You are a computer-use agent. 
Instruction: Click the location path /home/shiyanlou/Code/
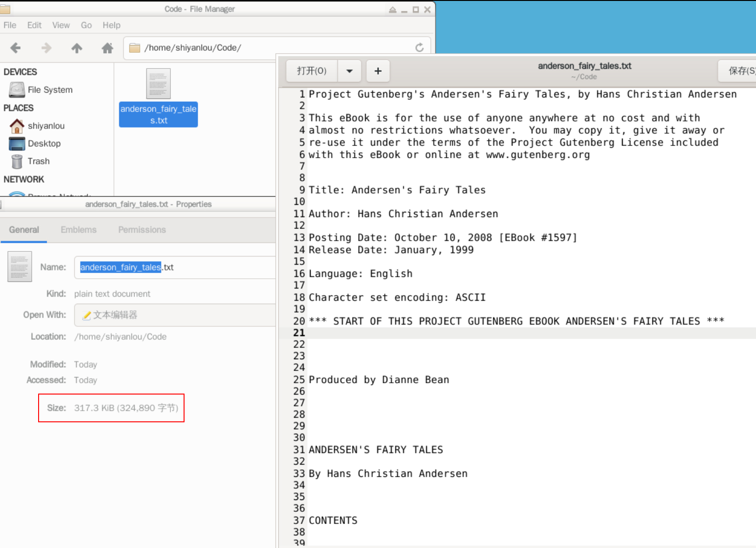click(193, 48)
